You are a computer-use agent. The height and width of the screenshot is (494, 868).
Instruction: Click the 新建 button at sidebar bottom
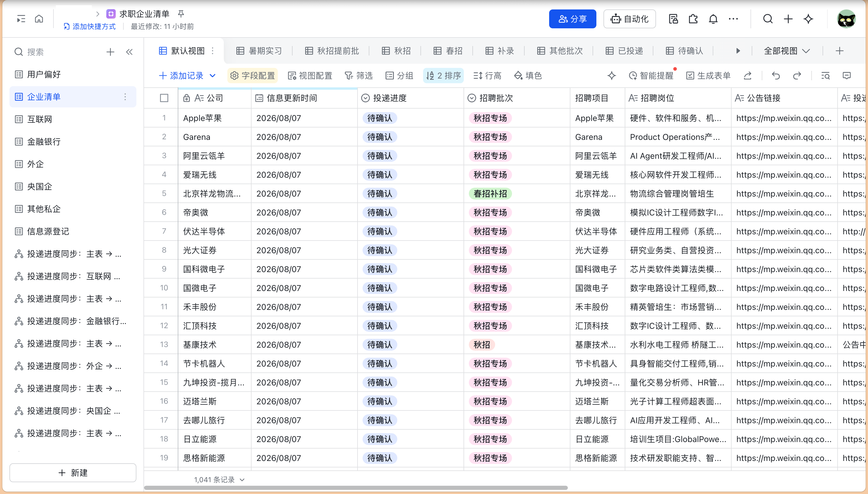73,473
